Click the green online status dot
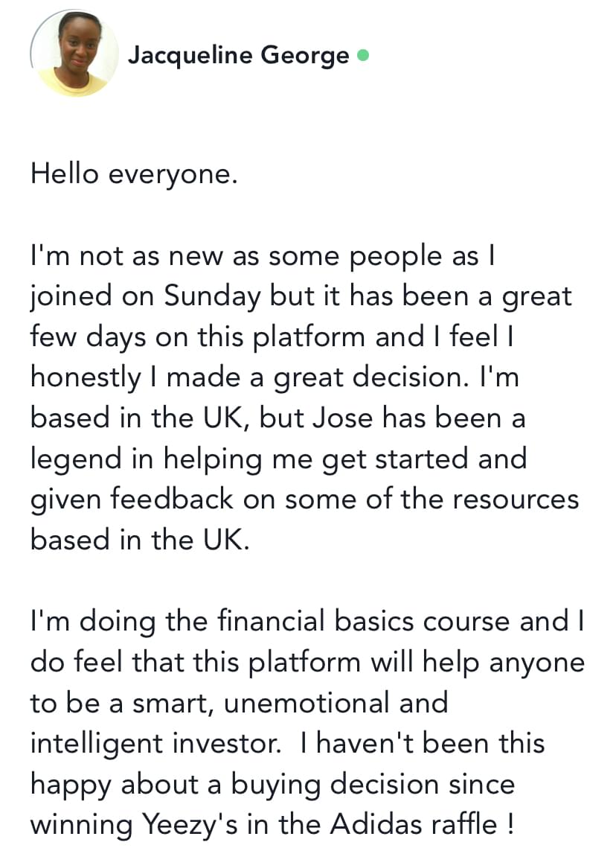The image size is (616, 848). (x=363, y=55)
